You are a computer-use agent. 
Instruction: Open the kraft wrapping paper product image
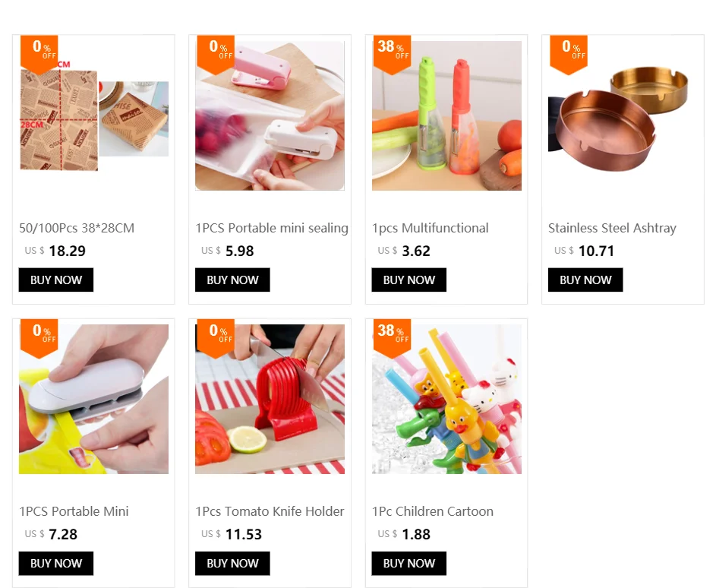click(94, 115)
